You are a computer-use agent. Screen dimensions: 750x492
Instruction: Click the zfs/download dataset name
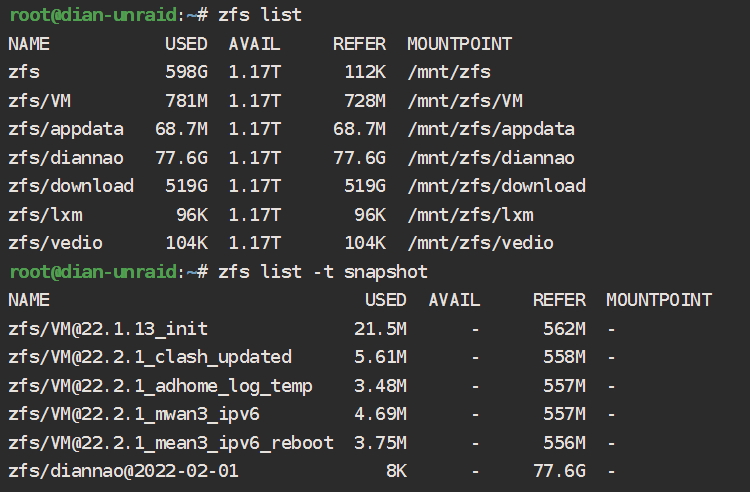[x=71, y=186]
